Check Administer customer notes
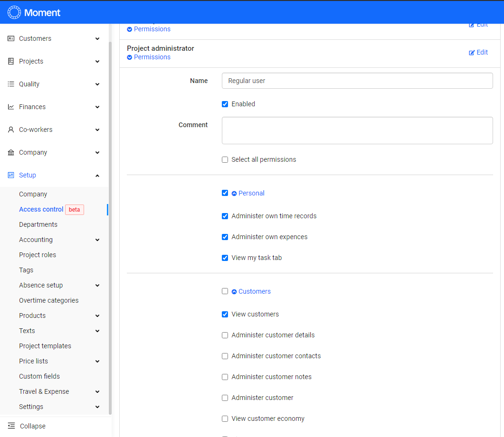Screen dimensions: 504x437 [225, 377]
